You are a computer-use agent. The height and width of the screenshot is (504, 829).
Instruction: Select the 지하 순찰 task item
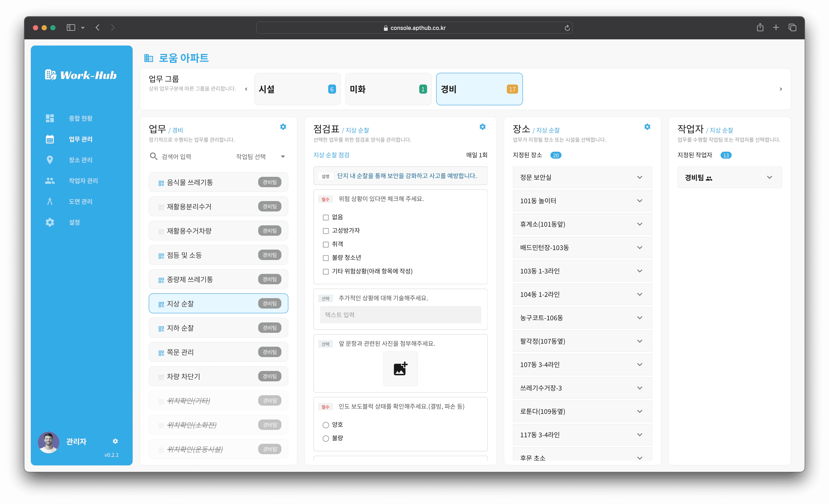[x=218, y=328]
